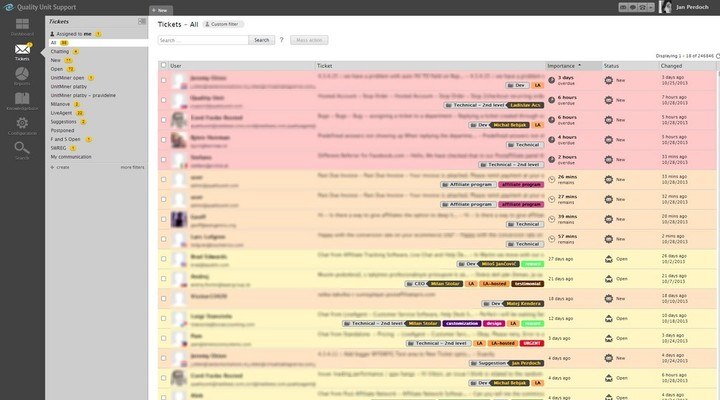Click the Jan Perdoch user name
The height and width of the screenshot is (400, 720).
(x=692, y=7)
